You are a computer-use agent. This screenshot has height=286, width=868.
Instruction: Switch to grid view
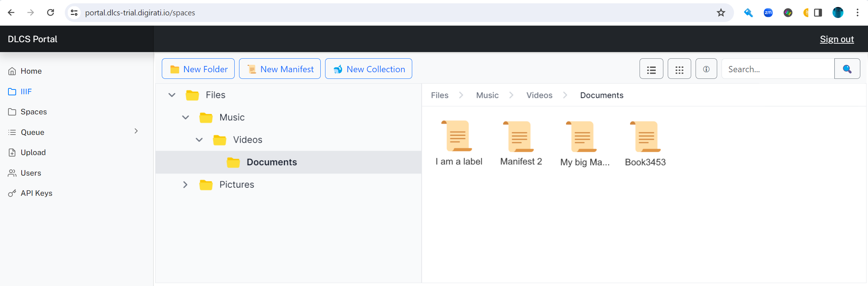(x=679, y=69)
